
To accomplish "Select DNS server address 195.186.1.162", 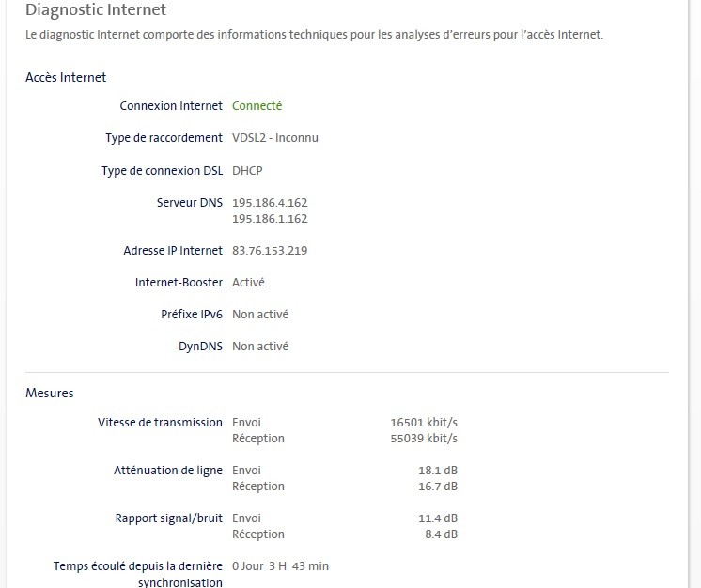I will tap(270, 219).
